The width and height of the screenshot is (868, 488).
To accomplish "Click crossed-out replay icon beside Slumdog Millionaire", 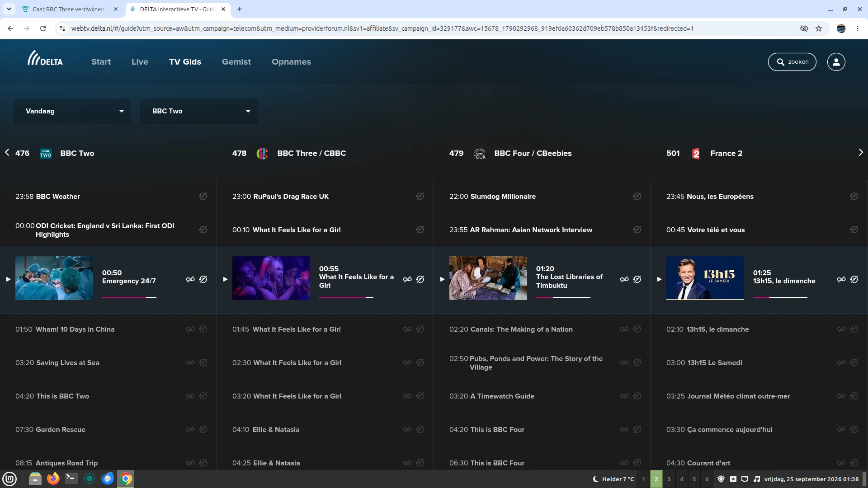I will pyautogui.click(x=637, y=196).
